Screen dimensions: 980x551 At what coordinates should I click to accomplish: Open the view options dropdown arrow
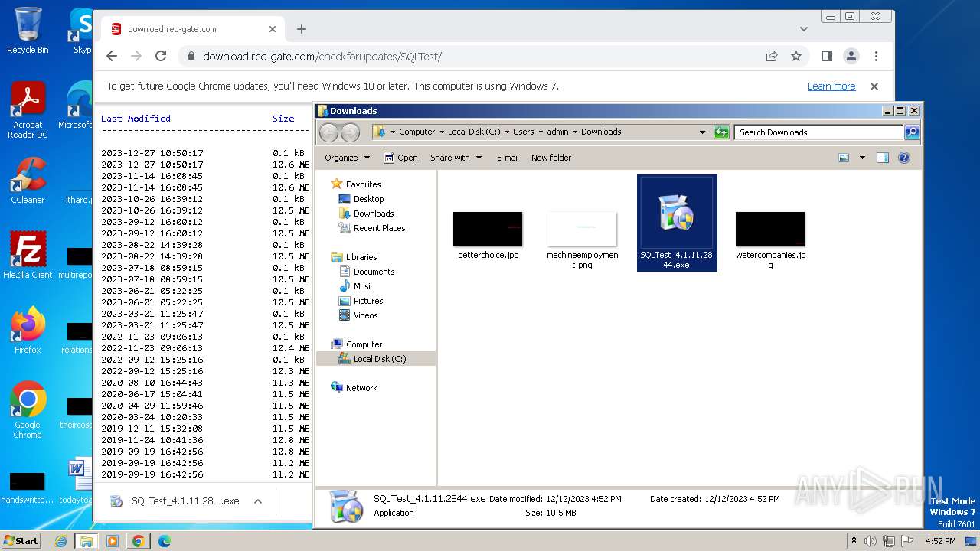pyautogui.click(x=862, y=158)
